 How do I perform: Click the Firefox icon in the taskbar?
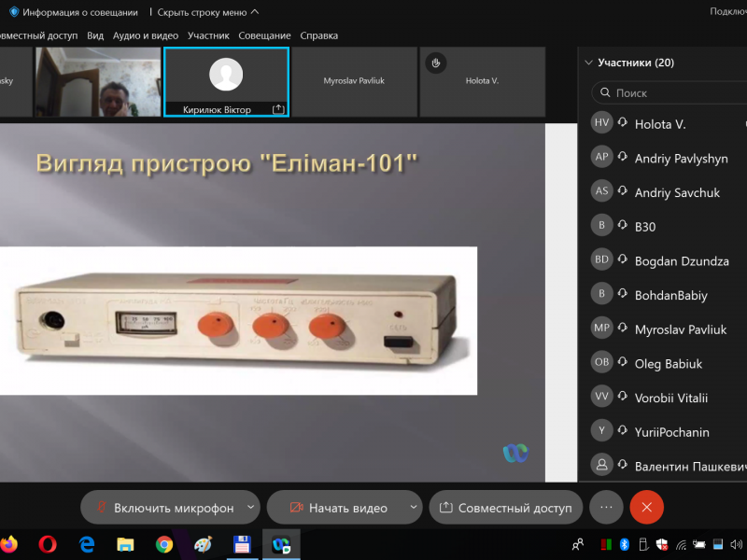[x=9, y=543]
